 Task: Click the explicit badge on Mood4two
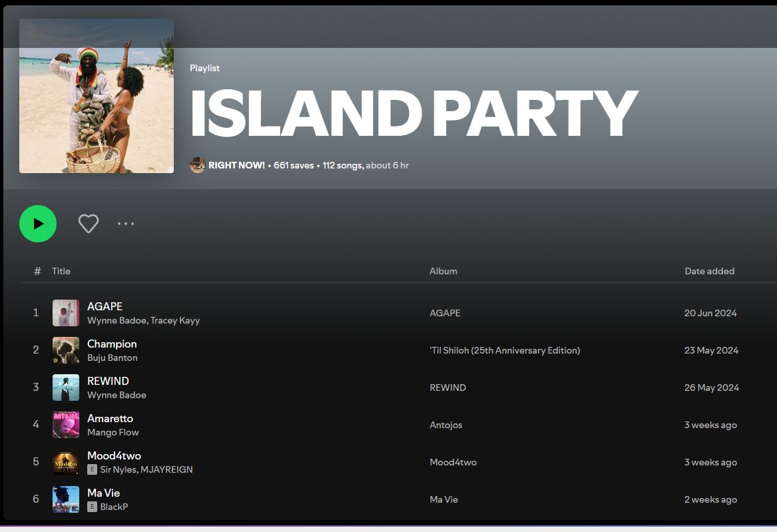coord(93,469)
